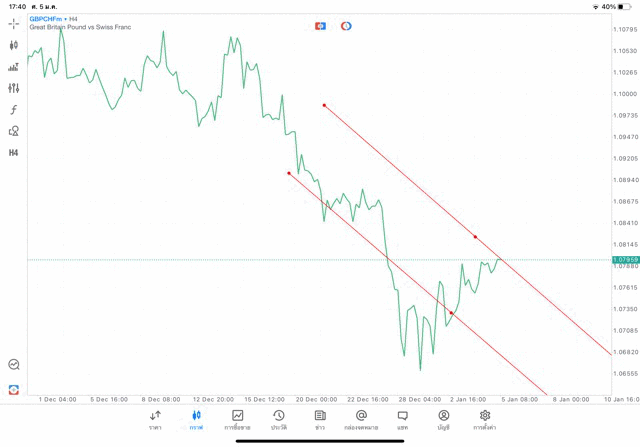Open the bar chart volumes icon
Image resolution: width=640 pixels, height=447 pixels.
(x=14, y=67)
